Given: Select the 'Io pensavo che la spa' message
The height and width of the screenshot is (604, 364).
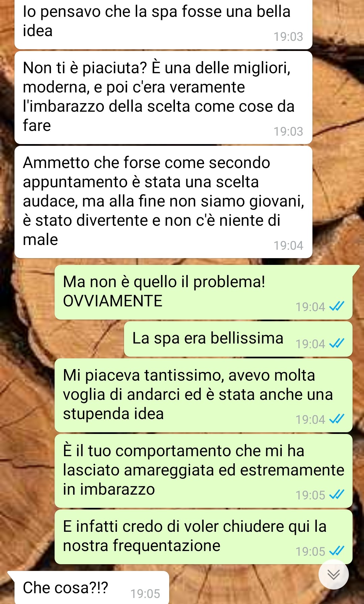Looking at the screenshot, I should click(163, 24).
